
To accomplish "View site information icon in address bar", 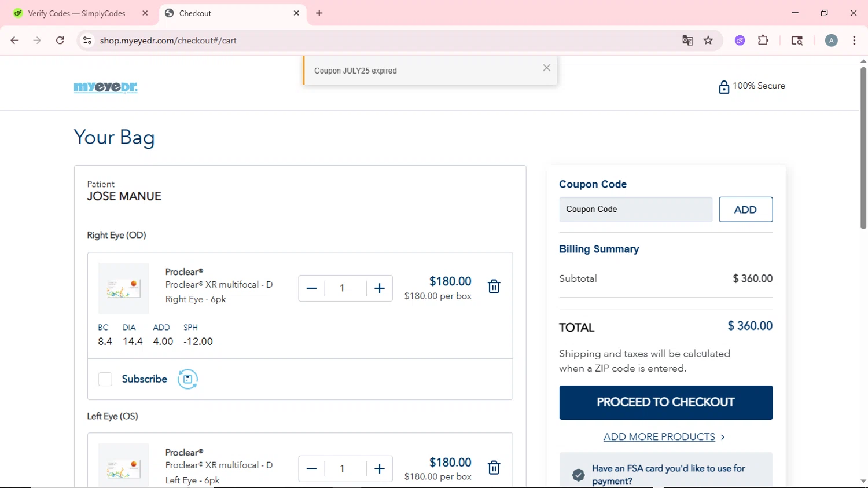I will coord(87,41).
